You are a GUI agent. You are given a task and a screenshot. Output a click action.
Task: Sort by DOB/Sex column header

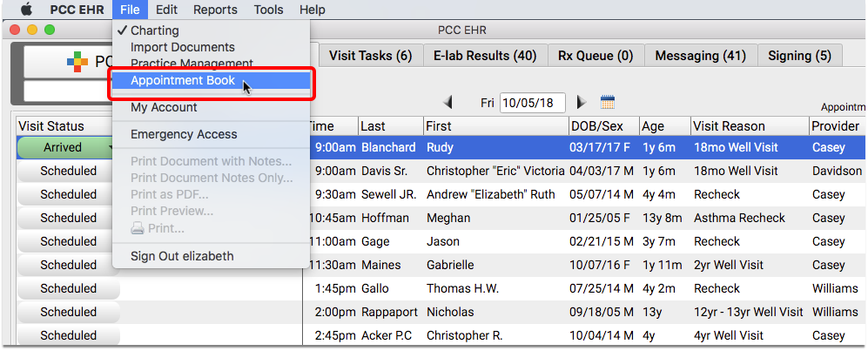(x=604, y=127)
